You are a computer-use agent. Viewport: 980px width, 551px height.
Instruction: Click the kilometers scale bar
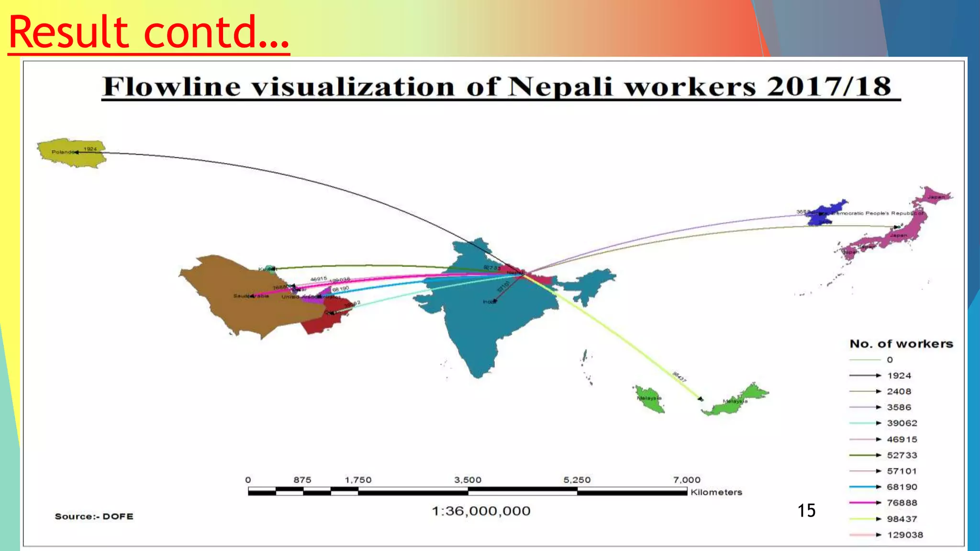467,491
